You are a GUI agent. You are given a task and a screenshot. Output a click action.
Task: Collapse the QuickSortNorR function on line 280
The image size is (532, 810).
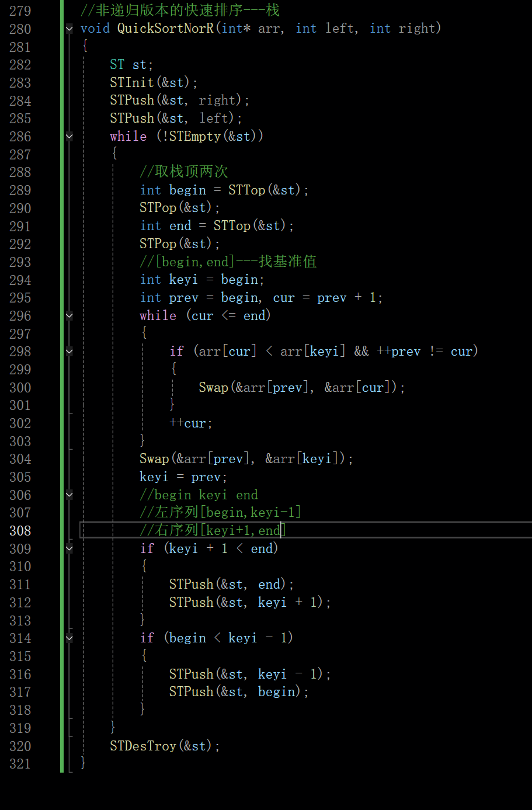coord(69,29)
